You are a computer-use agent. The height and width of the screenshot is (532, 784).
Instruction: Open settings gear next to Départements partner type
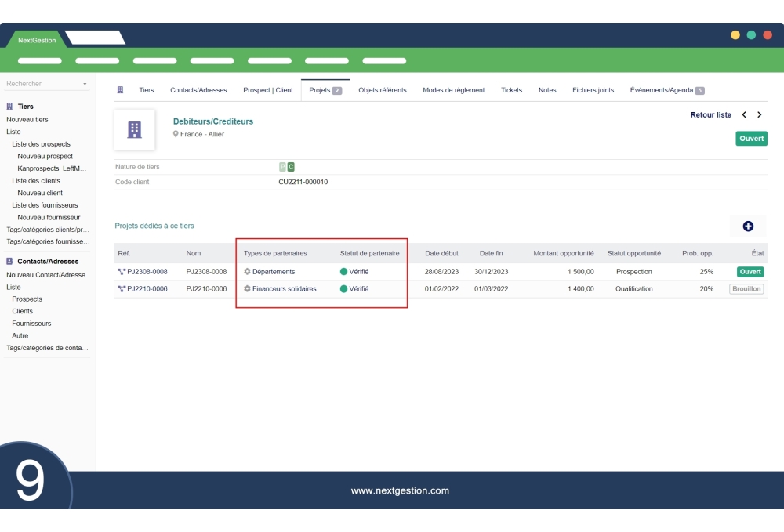click(x=245, y=270)
